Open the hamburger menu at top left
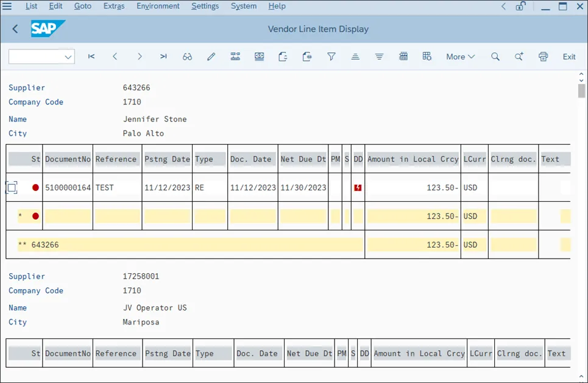Image resolution: width=588 pixels, height=383 pixels. [7, 6]
